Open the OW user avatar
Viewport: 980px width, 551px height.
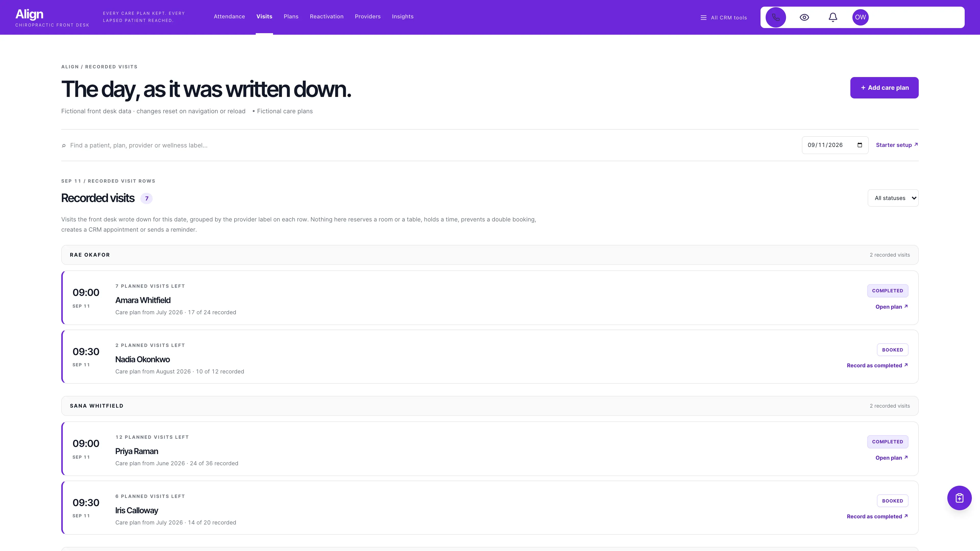860,17
